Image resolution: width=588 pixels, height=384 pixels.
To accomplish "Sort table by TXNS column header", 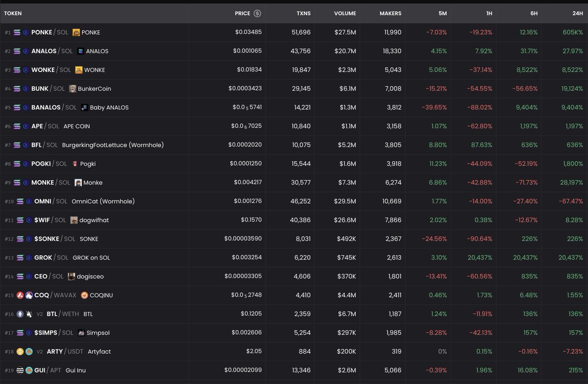I will [304, 14].
